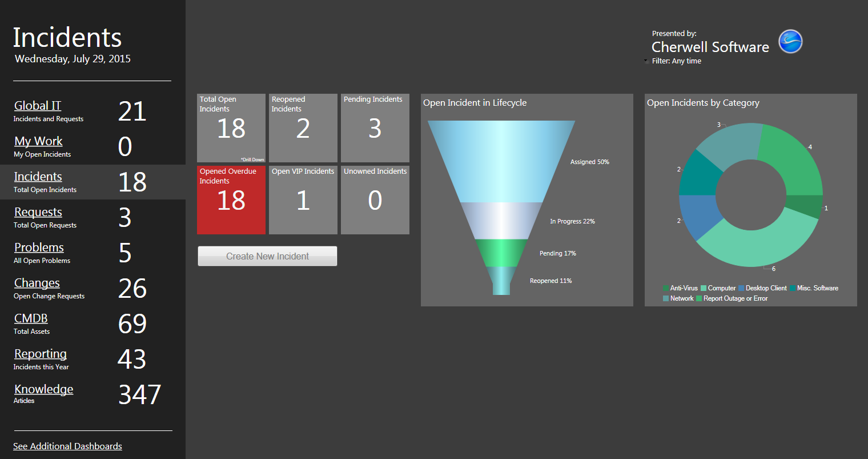868x459 pixels.
Task: Click the Global IT count 21
Action: coord(132,111)
